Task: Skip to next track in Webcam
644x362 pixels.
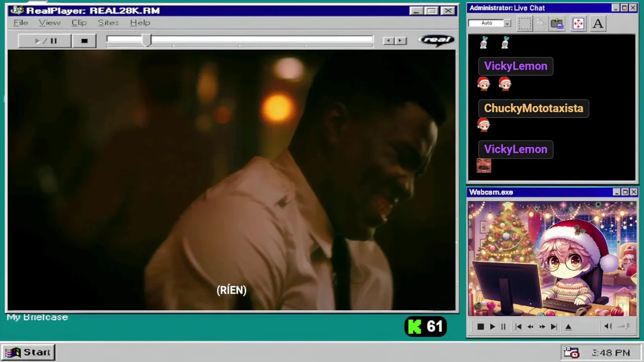Action: [x=553, y=327]
